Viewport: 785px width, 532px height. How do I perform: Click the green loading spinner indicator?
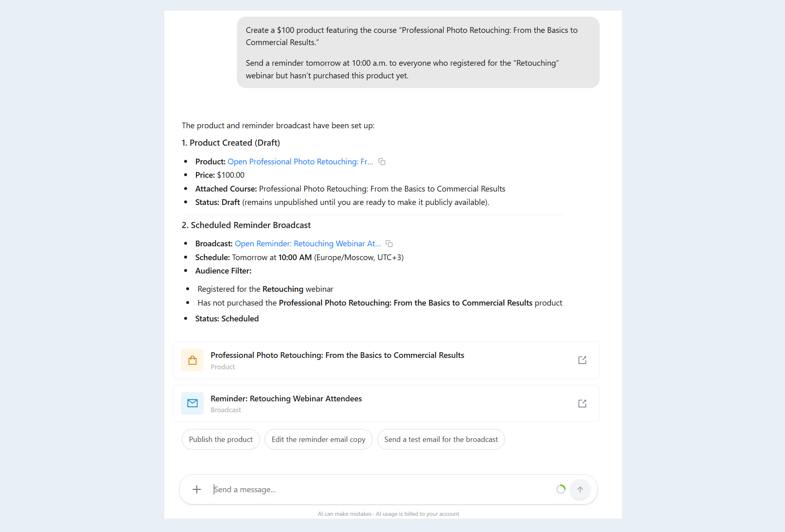click(x=561, y=489)
